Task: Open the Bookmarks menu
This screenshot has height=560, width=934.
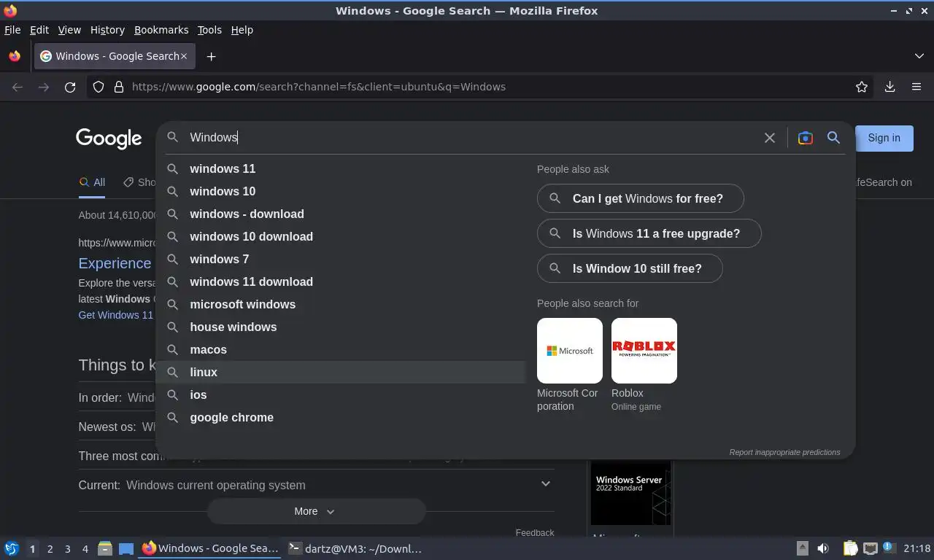Action: pos(161,30)
